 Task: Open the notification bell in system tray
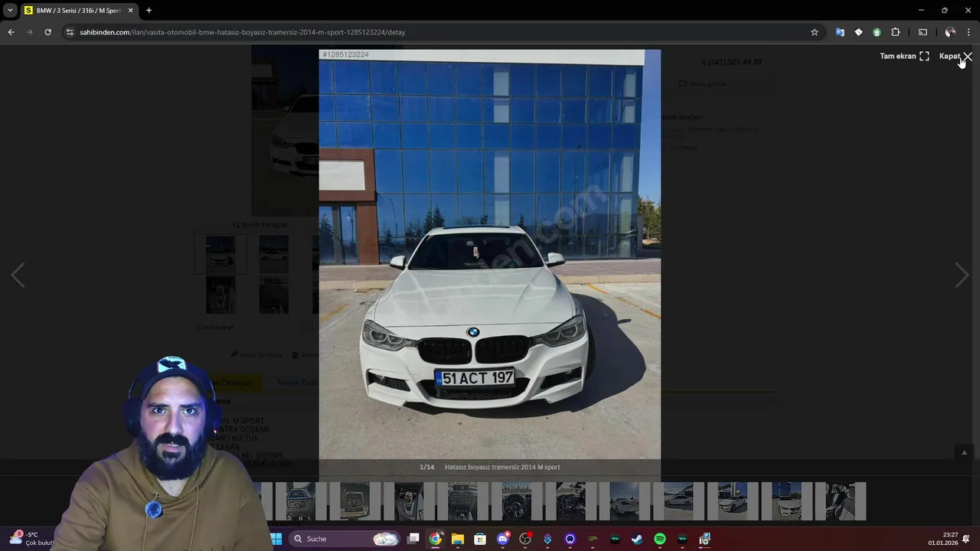point(967,539)
